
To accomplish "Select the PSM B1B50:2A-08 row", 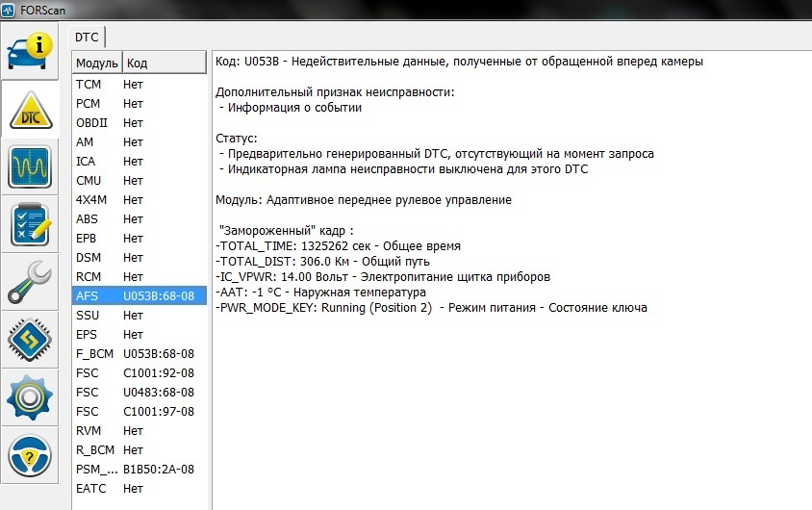I will (x=139, y=469).
